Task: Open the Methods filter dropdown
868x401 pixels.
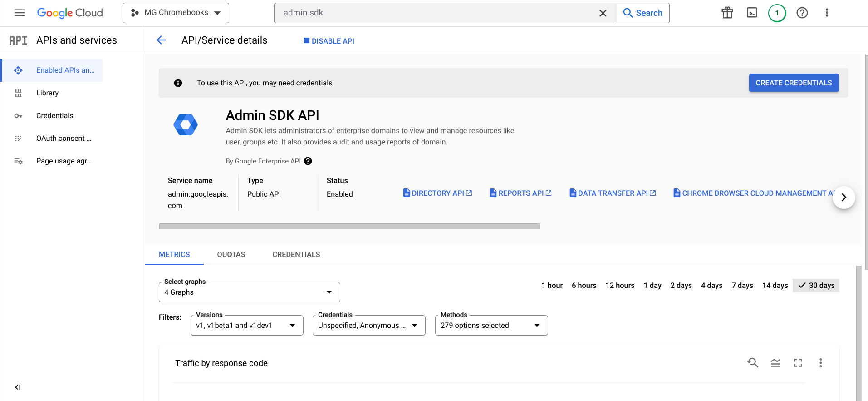Action: tap(491, 326)
